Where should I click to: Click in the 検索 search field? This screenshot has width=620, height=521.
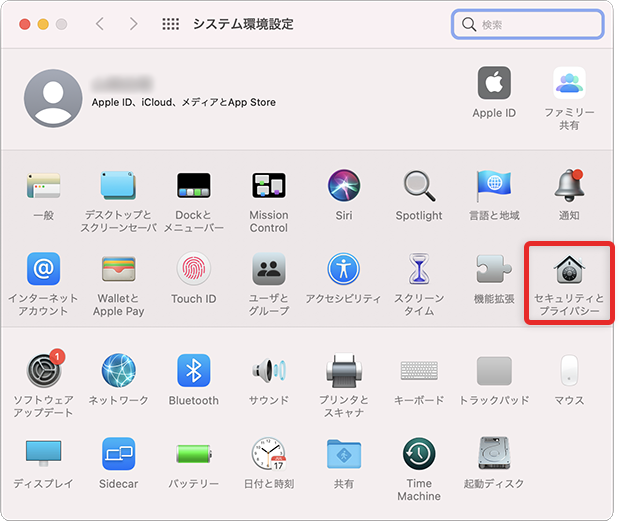point(528,24)
